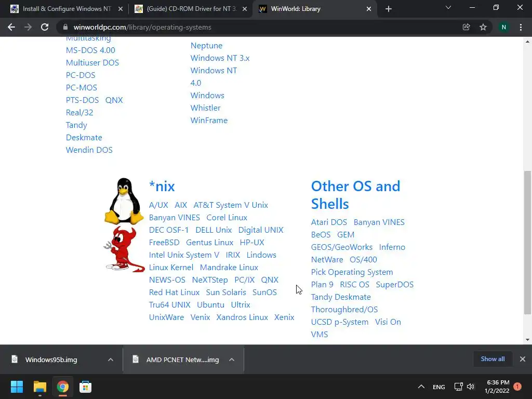Expand AMD PCNET download options chevron
Image resolution: width=532 pixels, height=399 pixels.
(231, 360)
